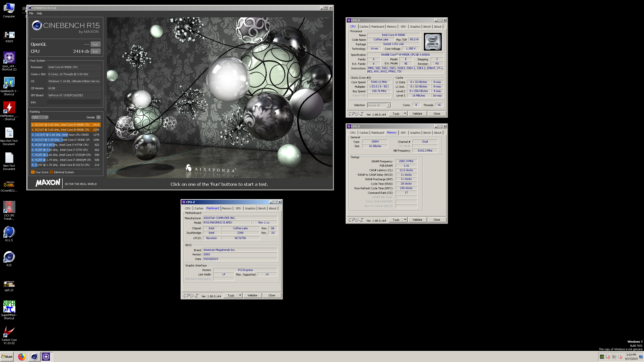The image size is (644, 362).
Task: Click Validate in Memory CPU-Z window
Action: pyautogui.click(x=417, y=220)
